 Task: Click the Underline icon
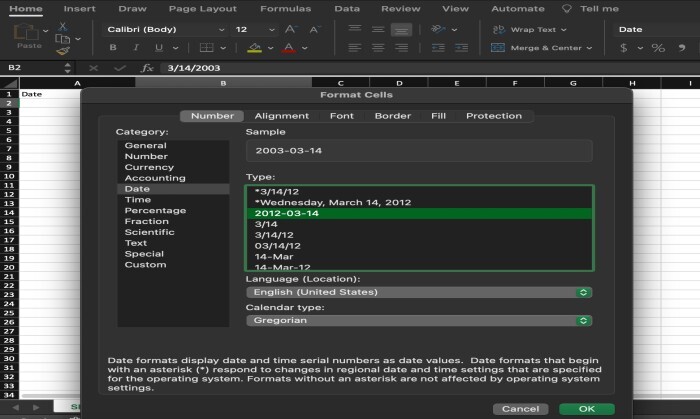pyautogui.click(x=159, y=47)
